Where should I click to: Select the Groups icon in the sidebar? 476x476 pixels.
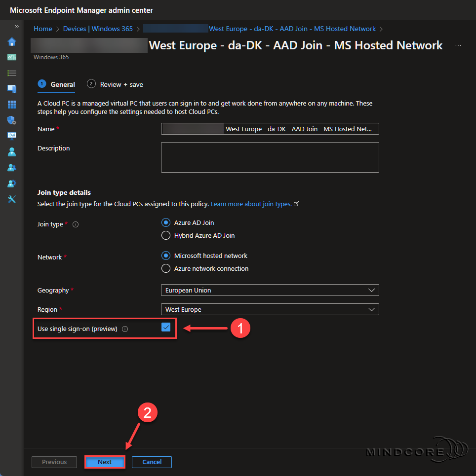coord(12,167)
